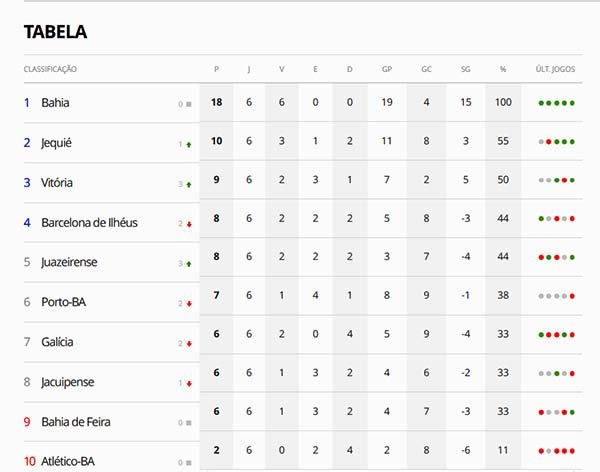Click the green up arrow beside Jequié

188,144
